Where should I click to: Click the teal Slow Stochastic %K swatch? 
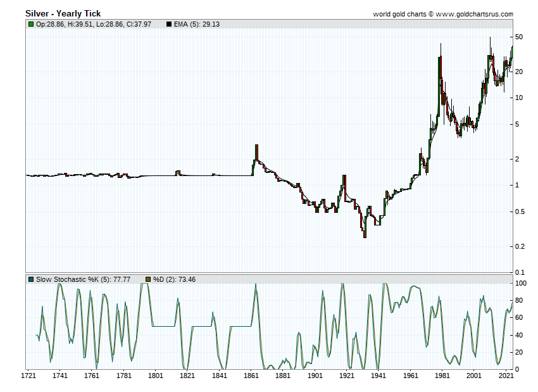pos(31,279)
